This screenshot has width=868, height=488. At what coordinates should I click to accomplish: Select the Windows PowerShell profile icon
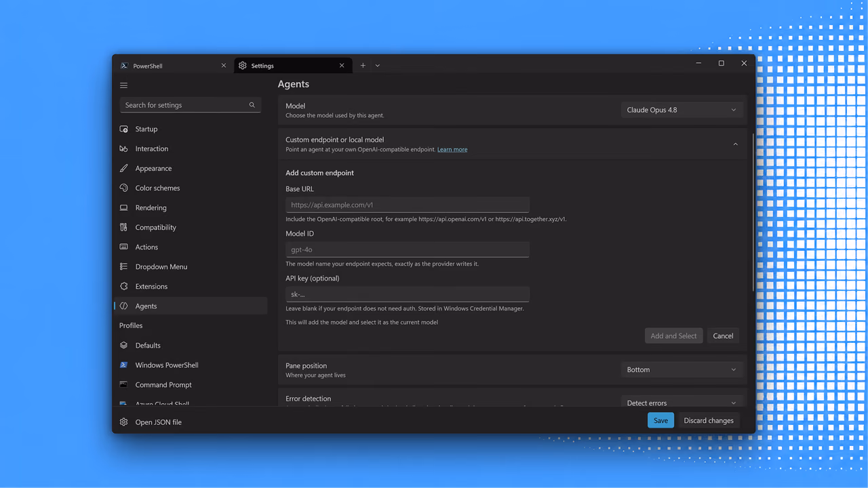click(123, 365)
